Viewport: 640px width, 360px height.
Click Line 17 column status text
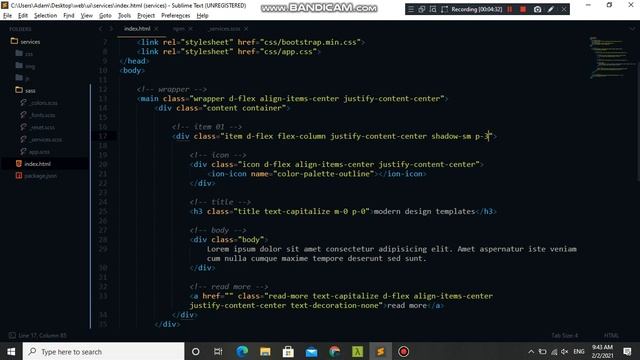[42, 336]
